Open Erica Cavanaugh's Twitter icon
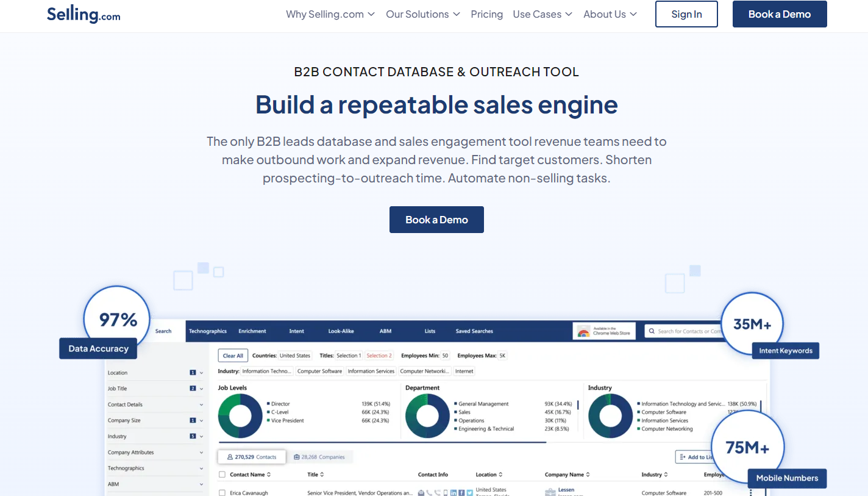868x496 pixels. pos(469,493)
